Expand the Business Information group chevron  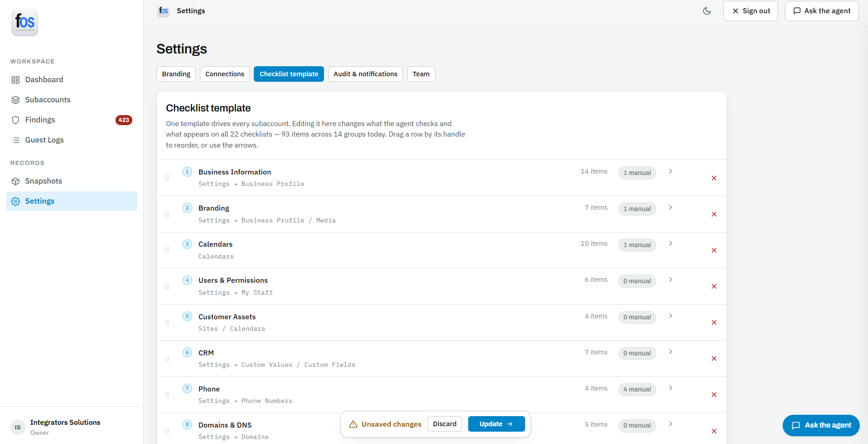670,171
